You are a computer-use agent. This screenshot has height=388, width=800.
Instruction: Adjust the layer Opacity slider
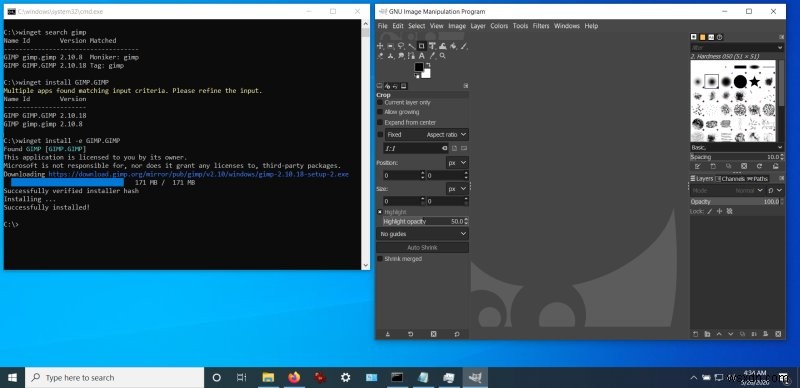pyautogui.click(x=737, y=202)
